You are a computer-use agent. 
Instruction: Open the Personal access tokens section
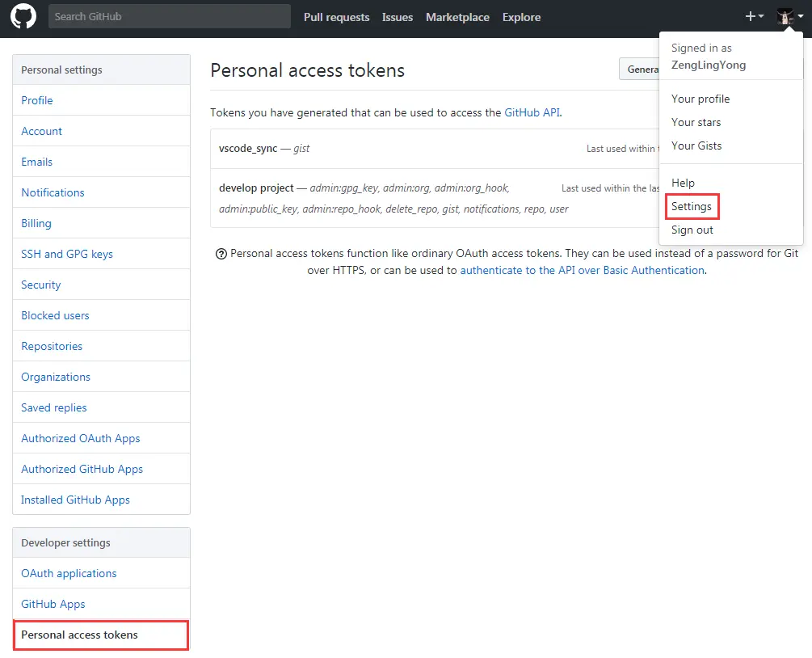tap(79, 635)
